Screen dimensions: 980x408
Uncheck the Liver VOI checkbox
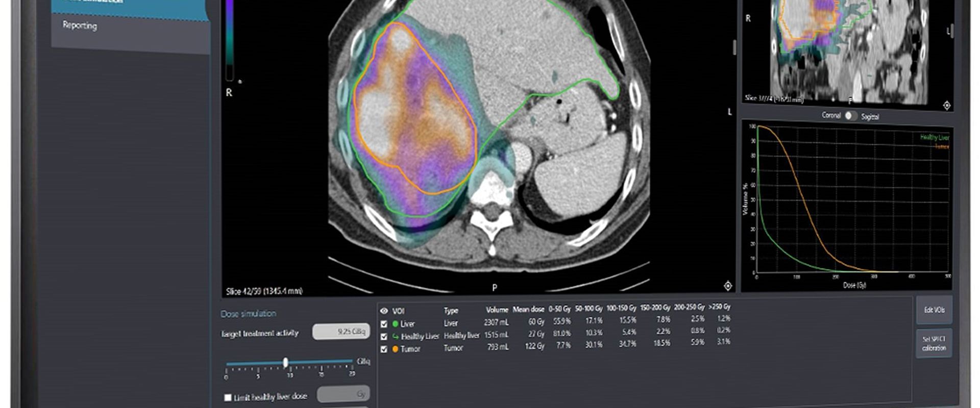[384, 324]
